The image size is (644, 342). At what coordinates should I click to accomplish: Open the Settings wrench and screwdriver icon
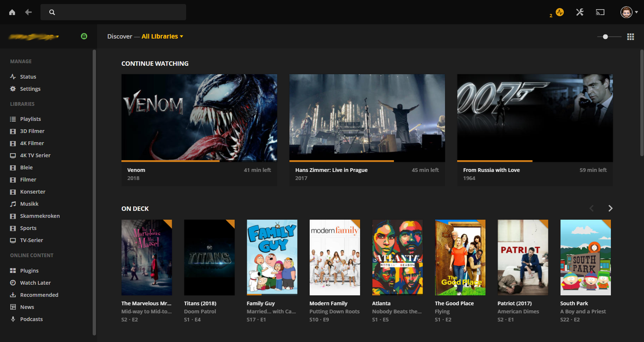coord(580,12)
